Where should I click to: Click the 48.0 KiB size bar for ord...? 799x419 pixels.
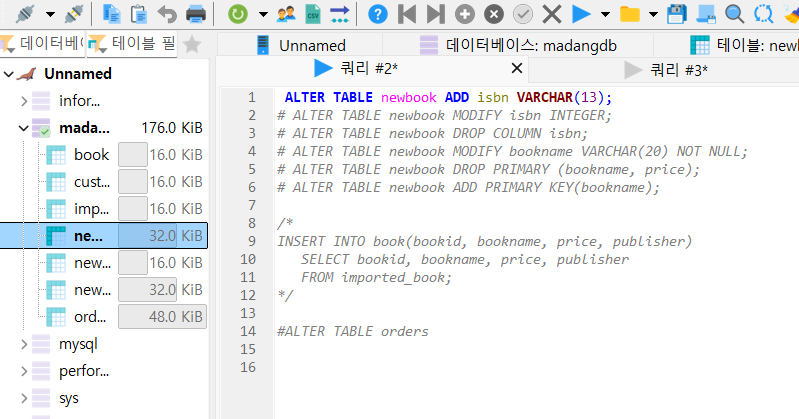point(163,317)
